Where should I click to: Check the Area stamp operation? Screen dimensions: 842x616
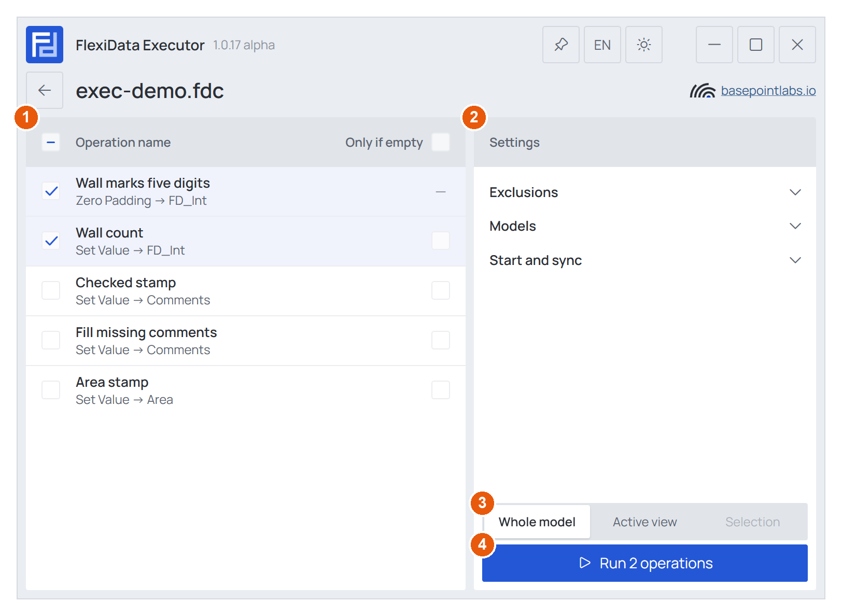51,390
